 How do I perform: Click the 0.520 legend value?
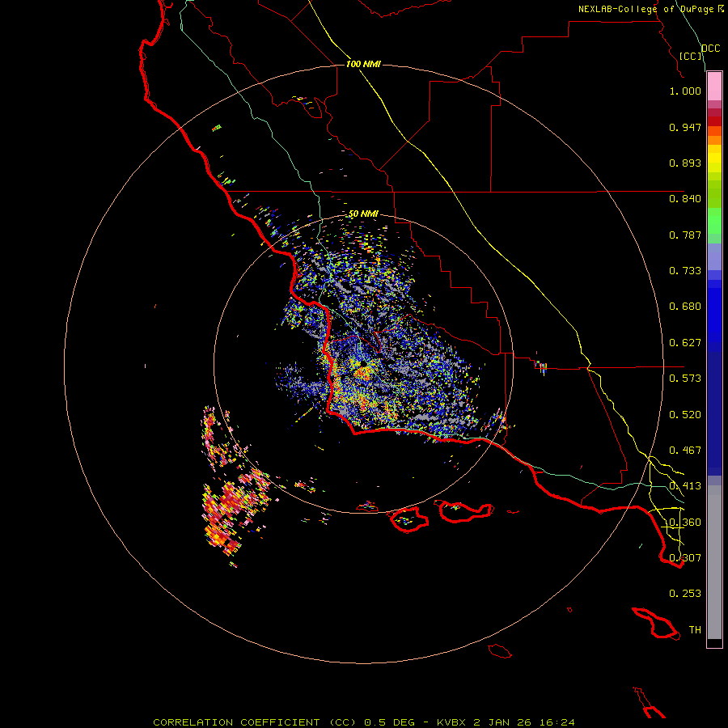[x=685, y=415]
